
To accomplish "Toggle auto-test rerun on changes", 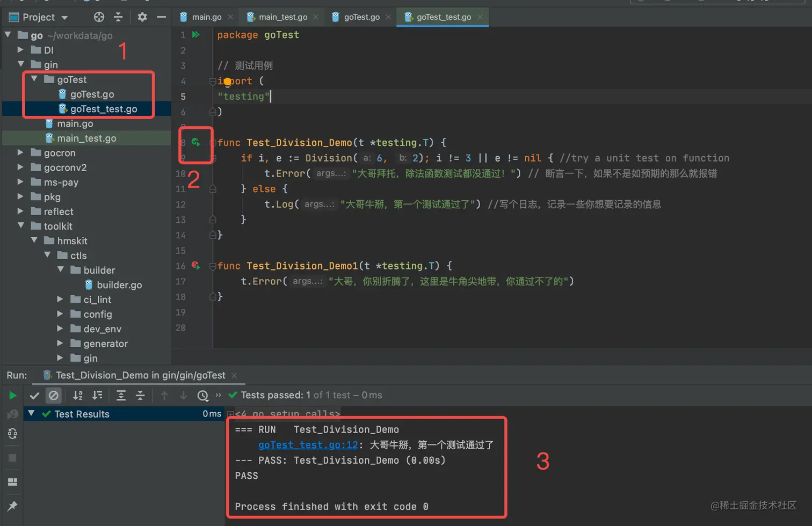I will (x=12, y=434).
